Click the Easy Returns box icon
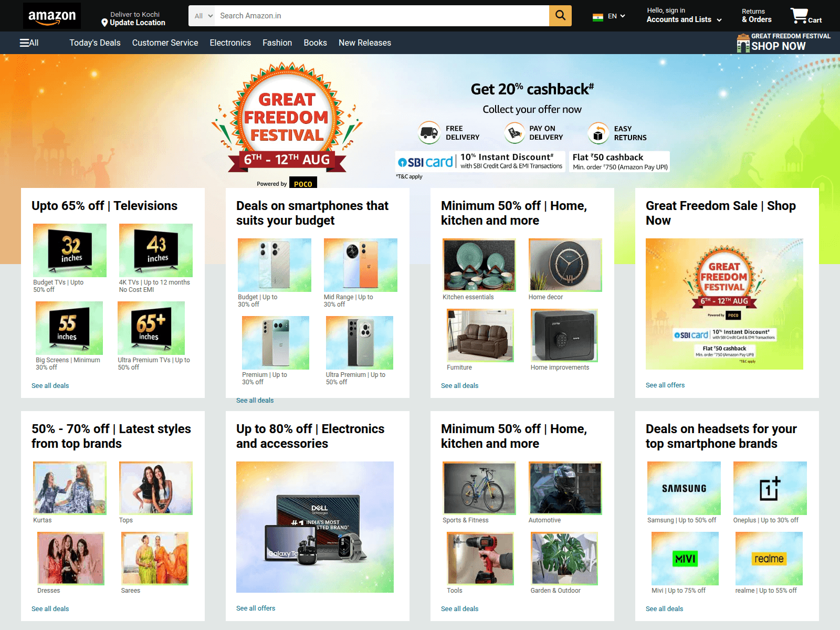 pos(598,133)
